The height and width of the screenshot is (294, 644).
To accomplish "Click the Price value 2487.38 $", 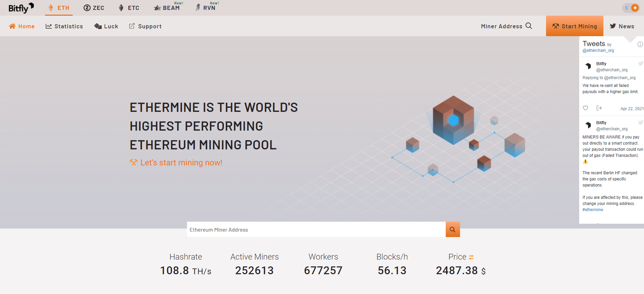I will (461, 270).
